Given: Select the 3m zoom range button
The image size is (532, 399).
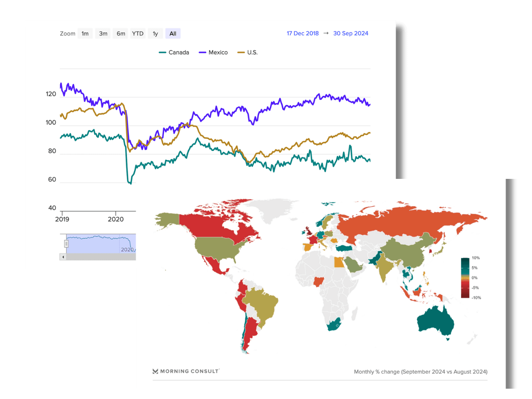Looking at the screenshot, I should point(103,34).
